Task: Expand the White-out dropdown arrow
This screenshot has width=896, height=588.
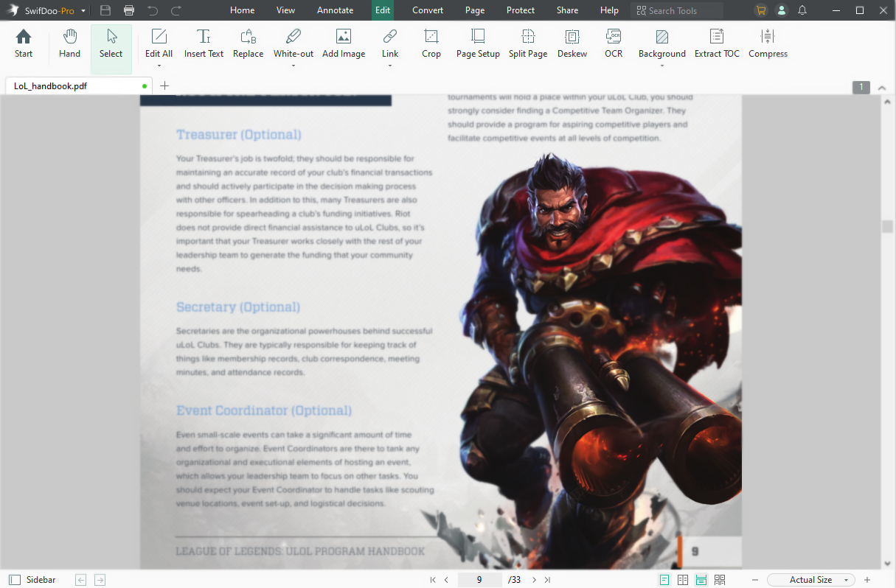Action: [294, 66]
